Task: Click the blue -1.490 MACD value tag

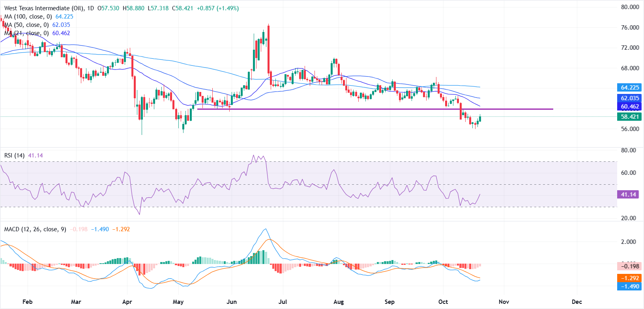Action: pos(629,287)
